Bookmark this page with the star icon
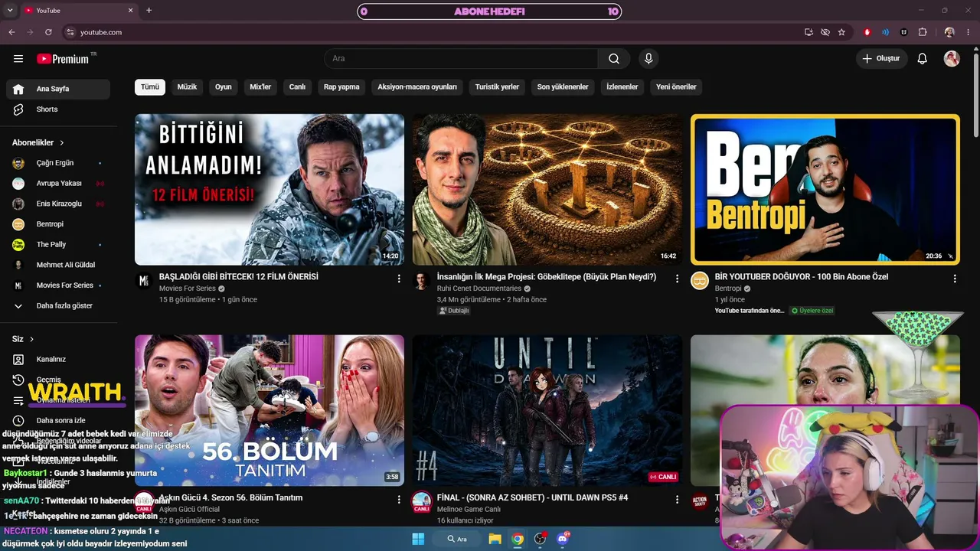 pyautogui.click(x=841, y=32)
